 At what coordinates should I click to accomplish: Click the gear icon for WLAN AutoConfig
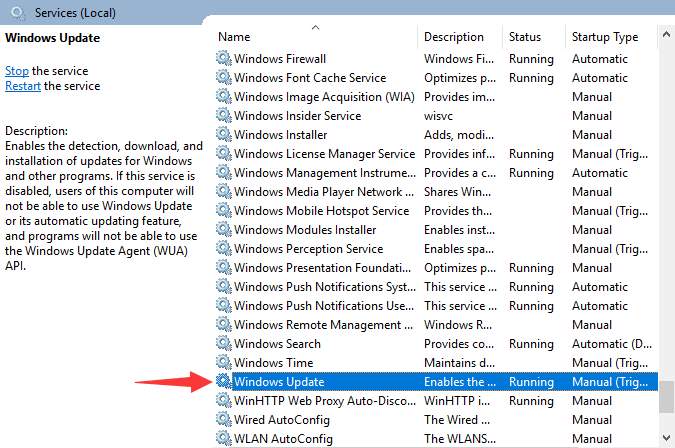click(223, 438)
